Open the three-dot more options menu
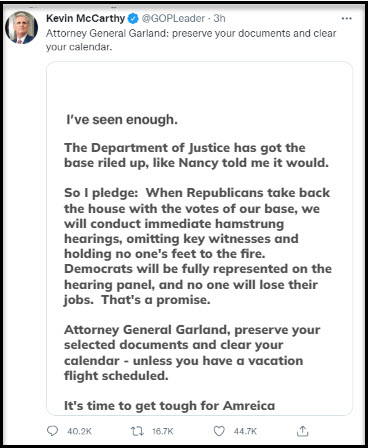The width and height of the screenshot is (368, 448). pyautogui.click(x=347, y=18)
